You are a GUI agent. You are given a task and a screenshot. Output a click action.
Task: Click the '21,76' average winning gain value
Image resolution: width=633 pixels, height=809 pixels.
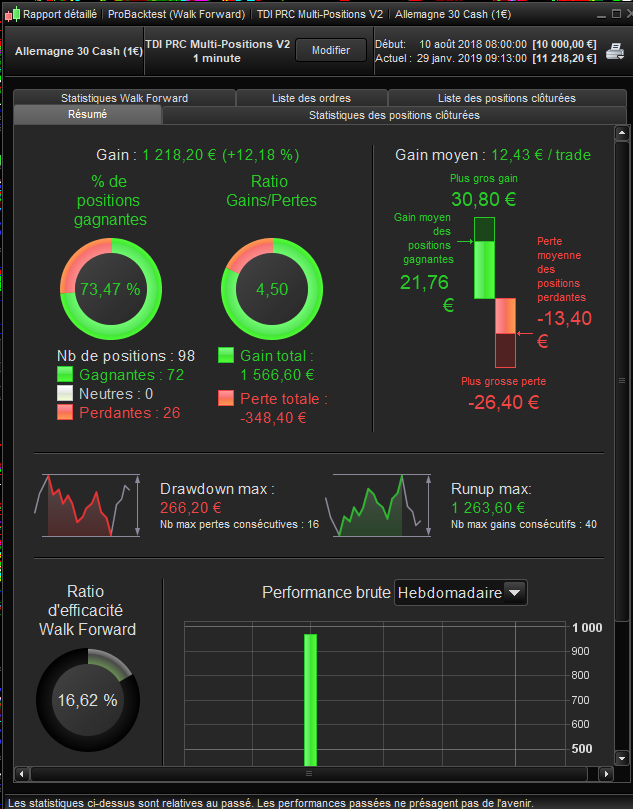424,282
